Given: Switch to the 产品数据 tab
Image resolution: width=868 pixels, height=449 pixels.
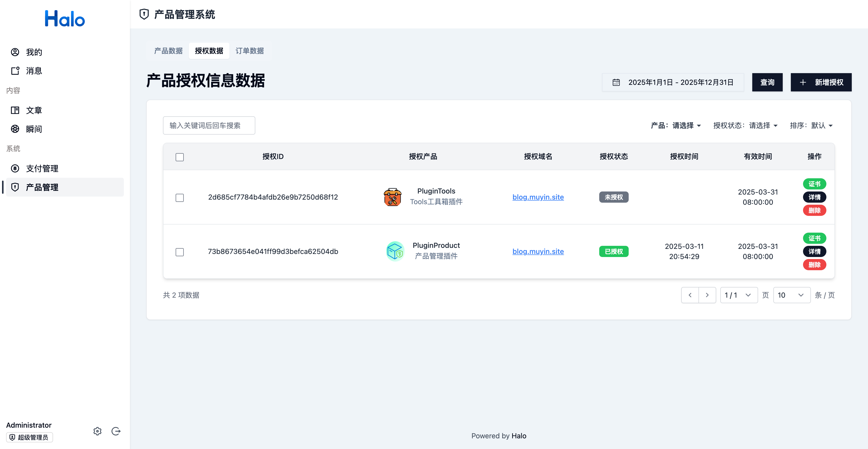Looking at the screenshot, I should pyautogui.click(x=168, y=51).
